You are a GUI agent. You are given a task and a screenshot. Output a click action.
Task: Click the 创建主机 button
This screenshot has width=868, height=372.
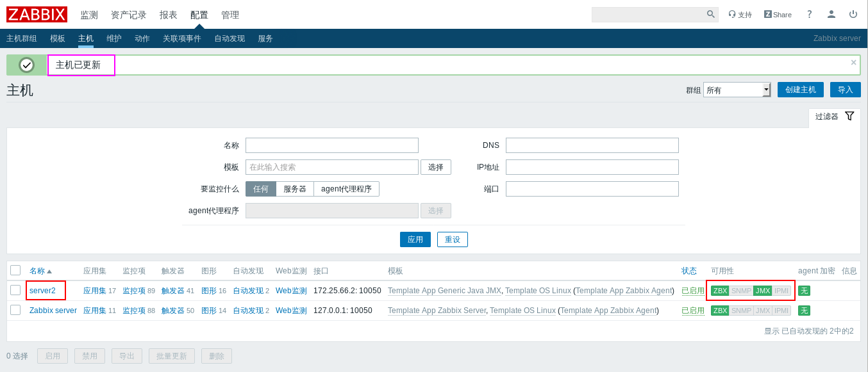pyautogui.click(x=801, y=90)
